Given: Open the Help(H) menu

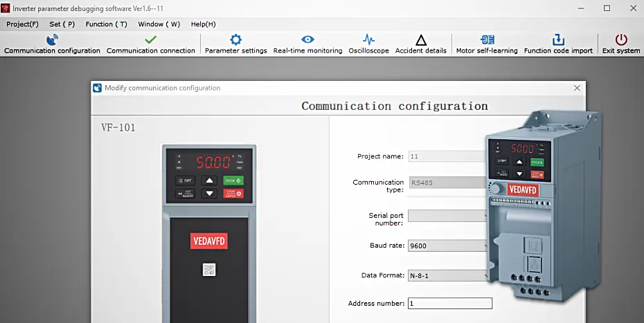Looking at the screenshot, I should [x=204, y=24].
